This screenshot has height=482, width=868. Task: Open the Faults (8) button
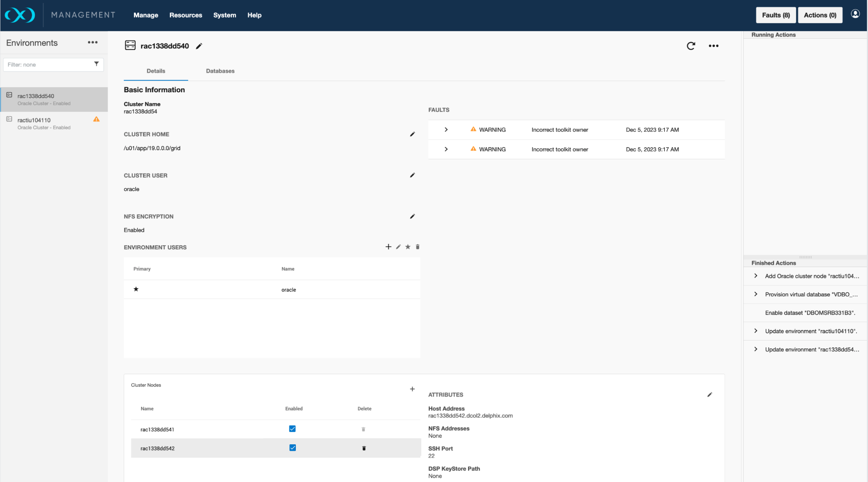775,15
